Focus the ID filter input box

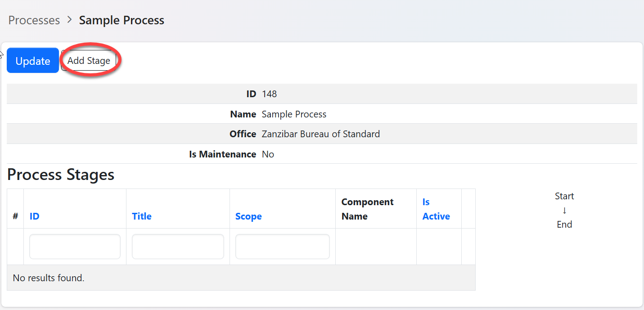click(75, 247)
